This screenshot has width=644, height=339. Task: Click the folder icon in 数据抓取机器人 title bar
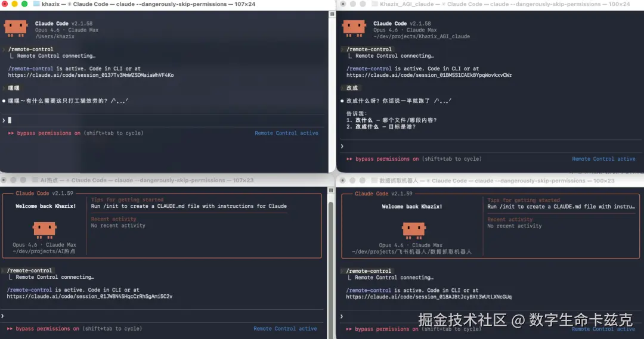point(374,181)
